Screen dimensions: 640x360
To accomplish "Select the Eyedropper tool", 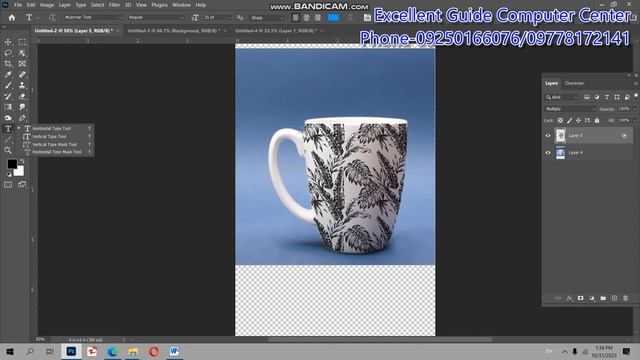I will click(x=8, y=75).
